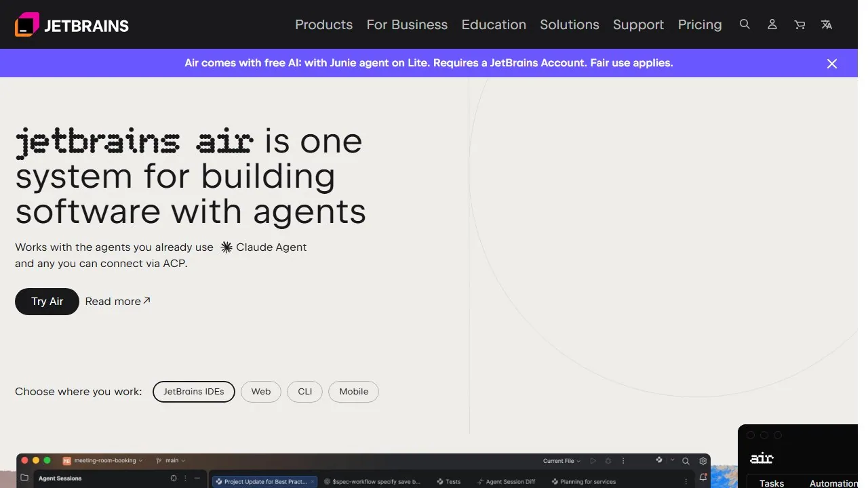Open the Tasks tab in the dark panel
The height and width of the screenshot is (488, 868).
coord(772,483)
